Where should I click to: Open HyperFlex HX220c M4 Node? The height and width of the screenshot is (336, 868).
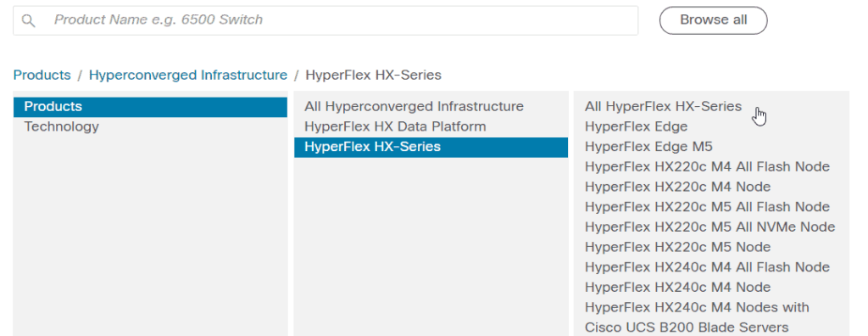(x=677, y=187)
